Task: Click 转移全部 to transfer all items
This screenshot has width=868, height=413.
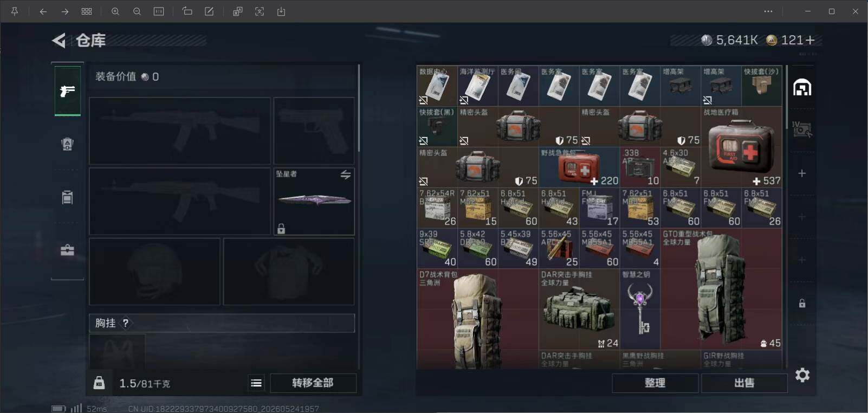Action: (313, 383)
